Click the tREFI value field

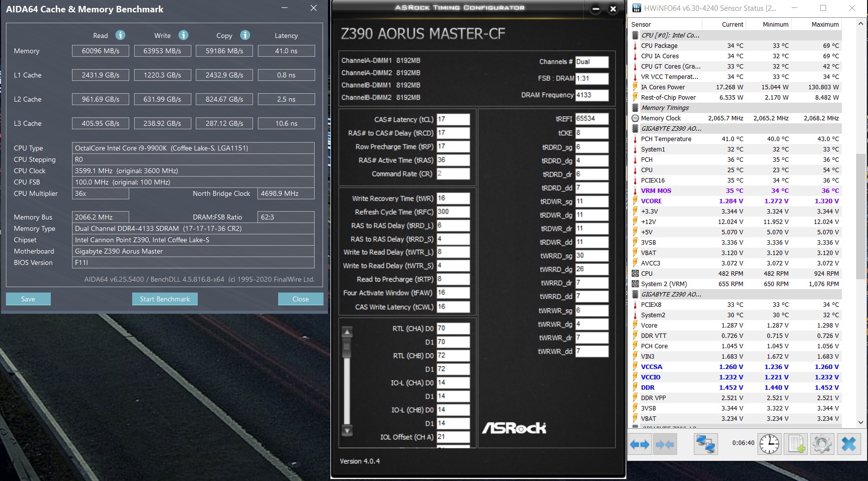pos(592,119)
